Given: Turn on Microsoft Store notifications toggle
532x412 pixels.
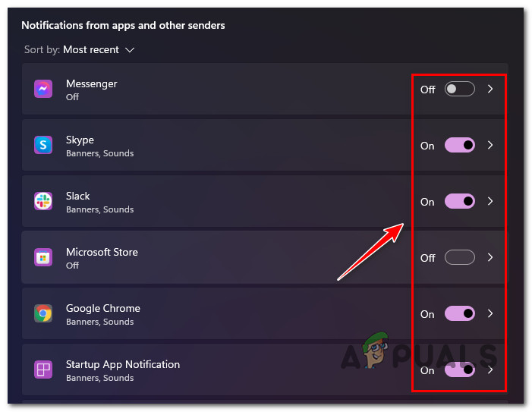Looking at the screenshot, I should 459,257.
